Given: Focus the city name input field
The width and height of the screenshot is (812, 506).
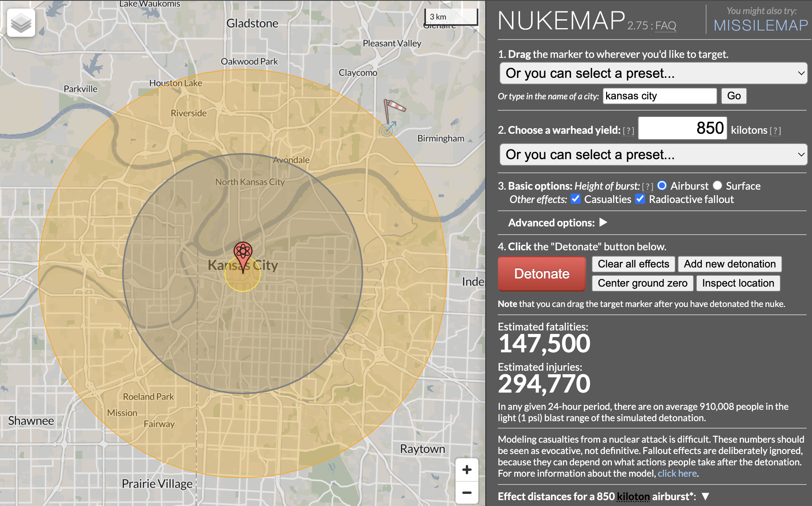Looking at the screenshot, I should point(660,96).
